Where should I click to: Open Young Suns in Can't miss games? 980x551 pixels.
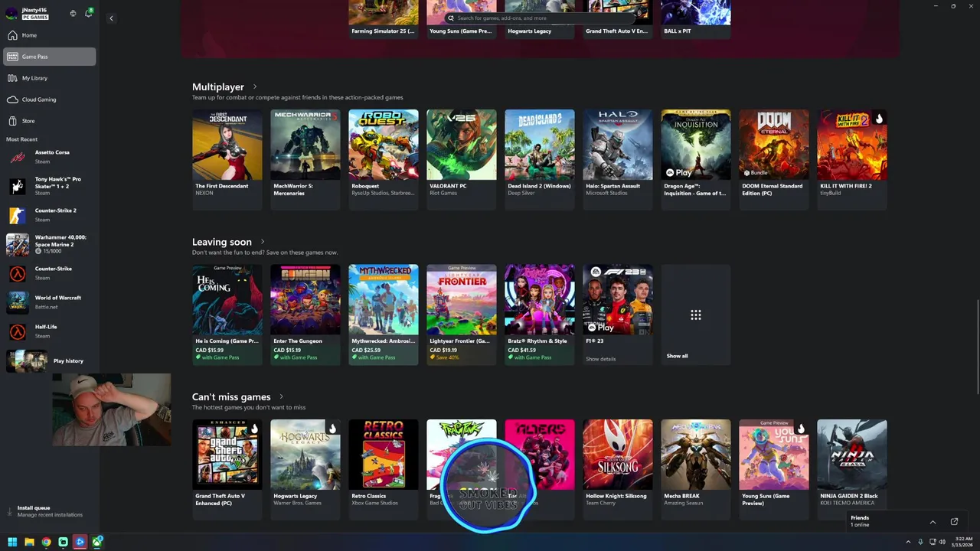[773, 469]
